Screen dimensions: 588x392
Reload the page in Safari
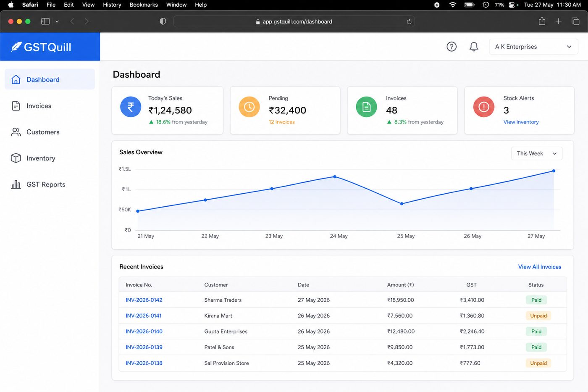coord(409,21)
